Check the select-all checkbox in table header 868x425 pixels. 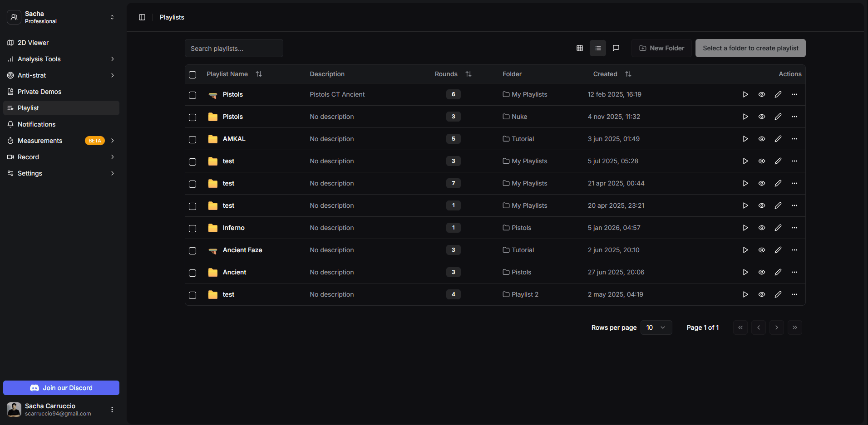pos(192,74)
